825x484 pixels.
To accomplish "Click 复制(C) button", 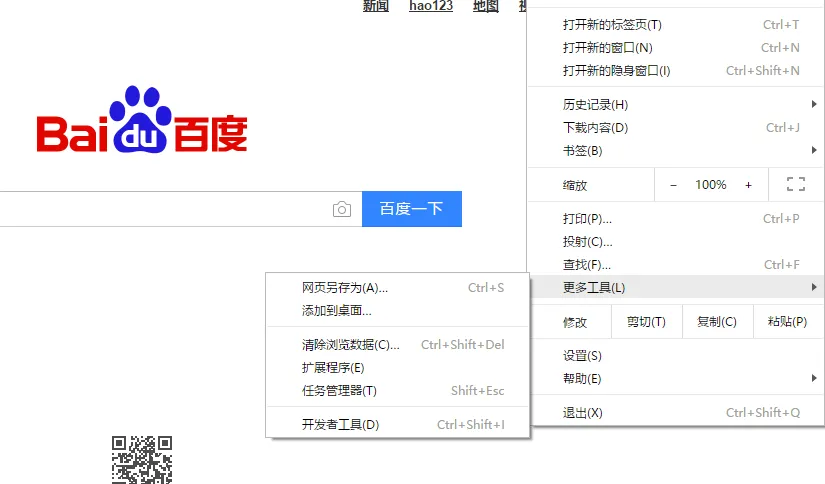I will [717, 321].
